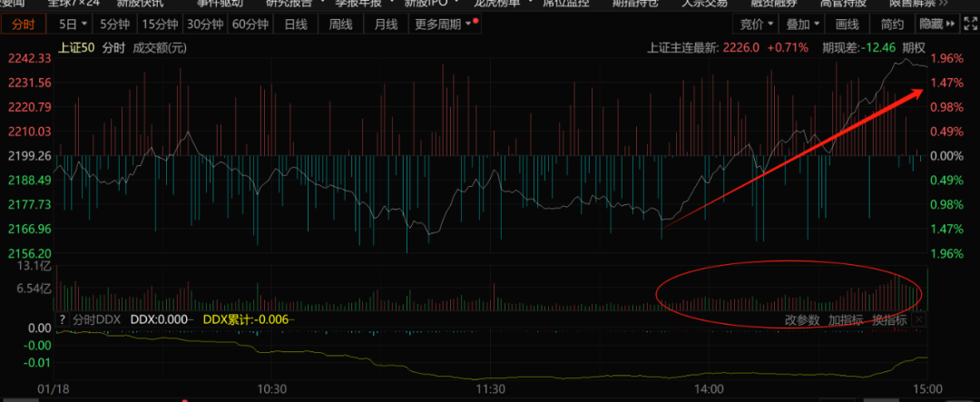Click the 上证50 index name label
980x402 pixels.
[x=76, y=47]
